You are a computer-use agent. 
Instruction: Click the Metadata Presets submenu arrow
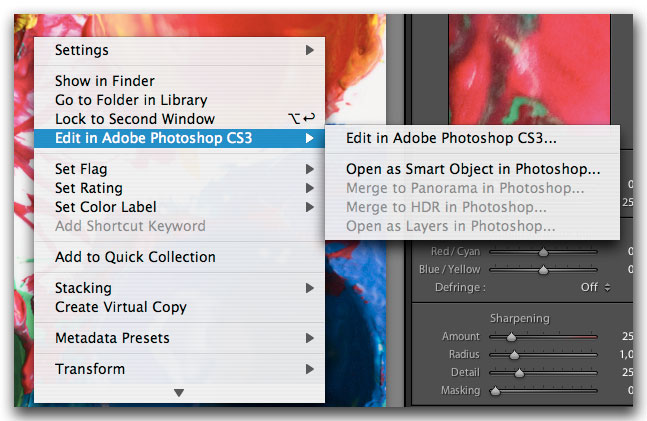click(310, 338)
